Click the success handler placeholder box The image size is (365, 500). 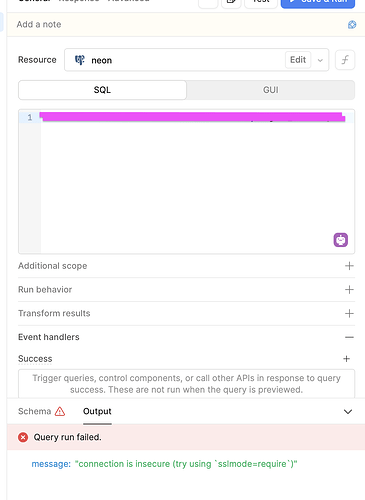click(x=186, y=383)
